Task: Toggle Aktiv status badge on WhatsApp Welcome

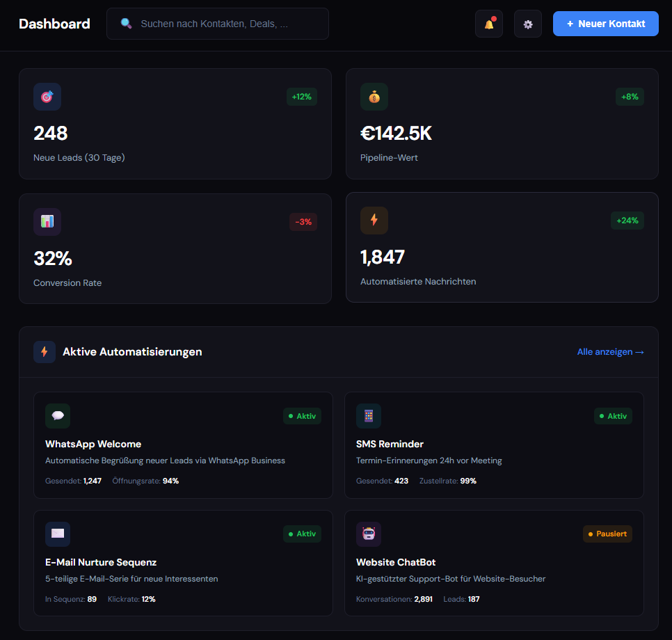Action: [302, 416]
